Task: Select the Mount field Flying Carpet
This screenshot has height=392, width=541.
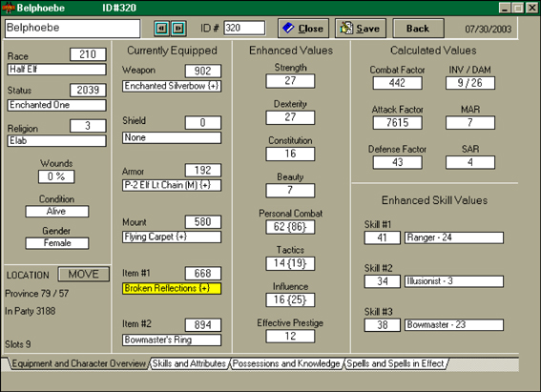Action: [172, 237]
